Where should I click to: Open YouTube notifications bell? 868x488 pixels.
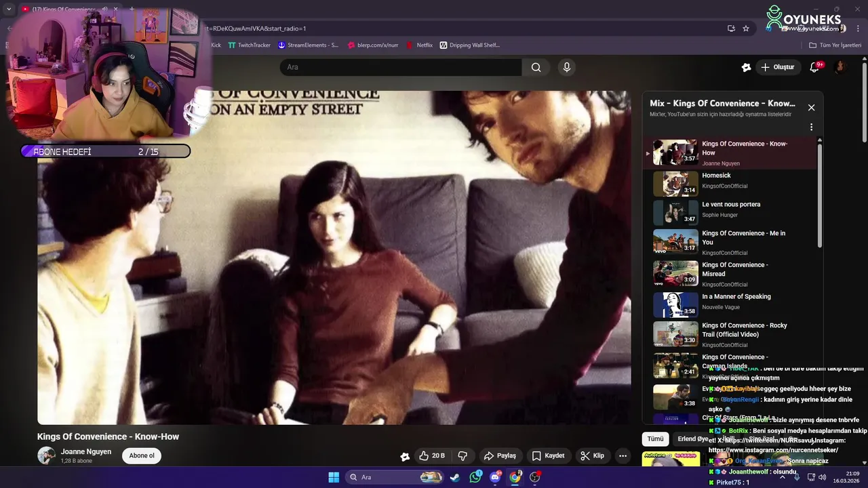(815, 67)
